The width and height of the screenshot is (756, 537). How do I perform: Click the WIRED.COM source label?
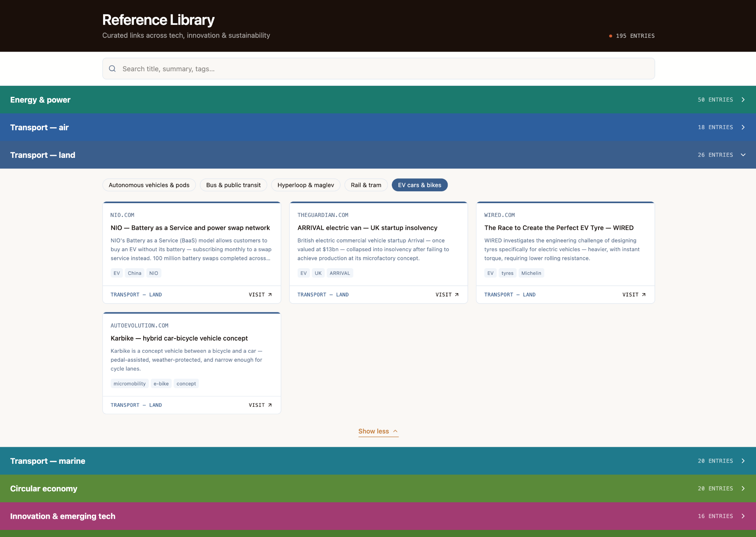tap(500, 215)
